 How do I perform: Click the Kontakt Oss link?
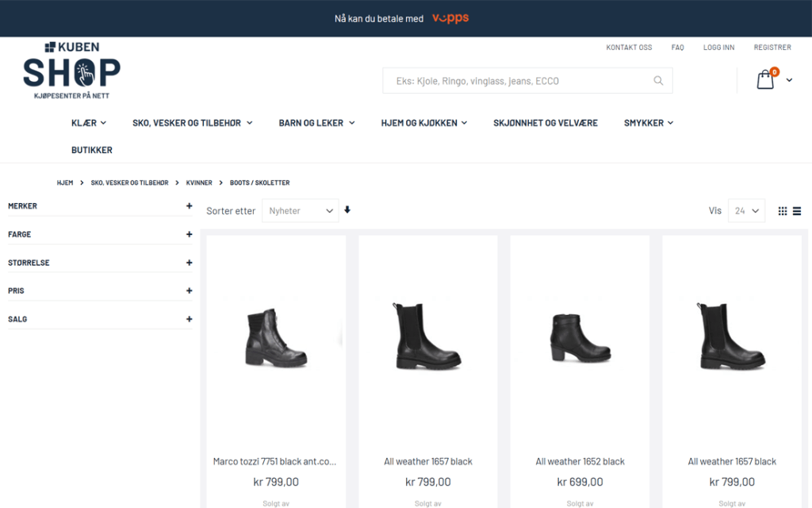(629, 47)
